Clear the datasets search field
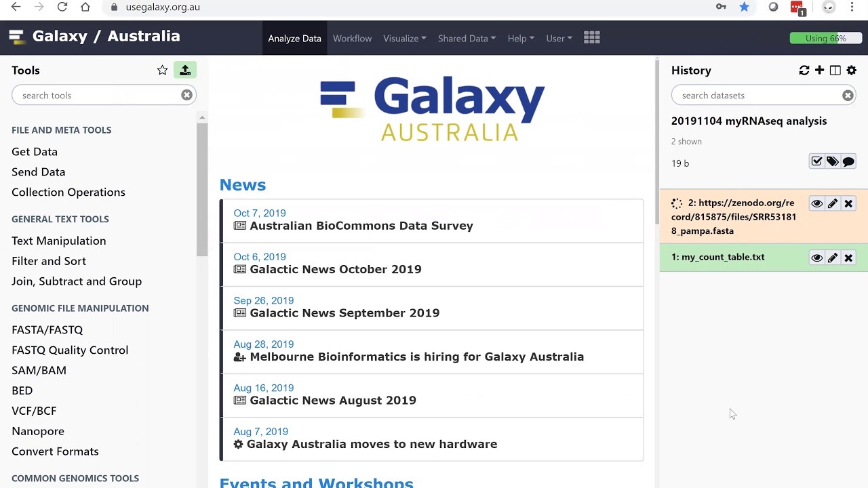 coord(848,96)
